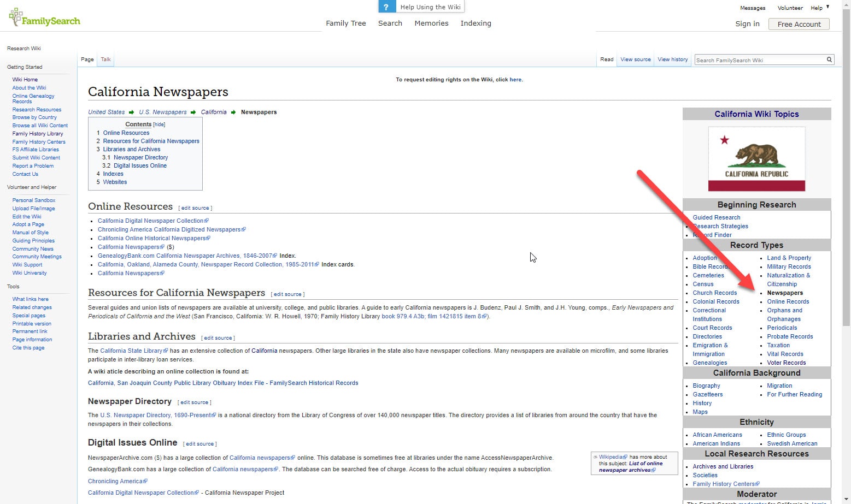Open the Family Tree menu
The width and height of the screenshot is (851, 504).
click(346, 23)
